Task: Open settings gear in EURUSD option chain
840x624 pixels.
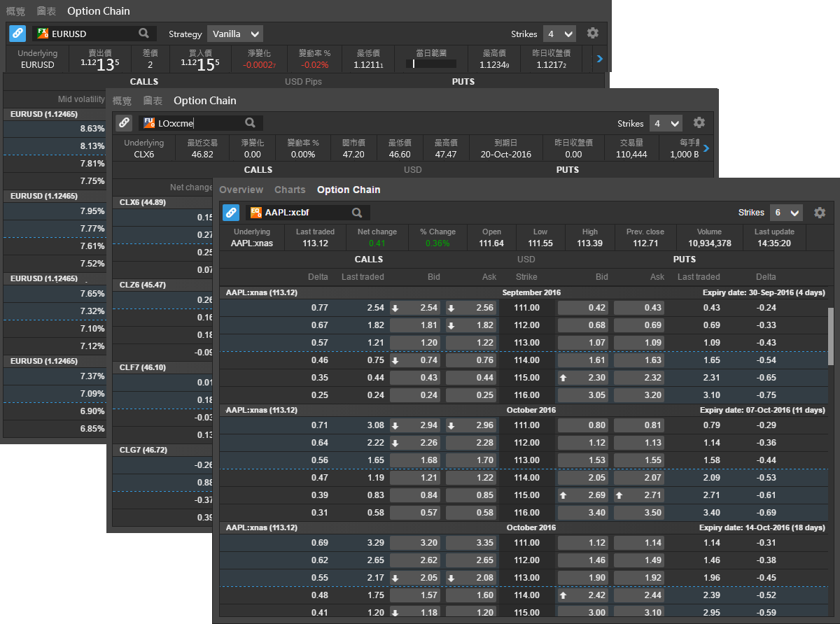Action: [593, 34]
